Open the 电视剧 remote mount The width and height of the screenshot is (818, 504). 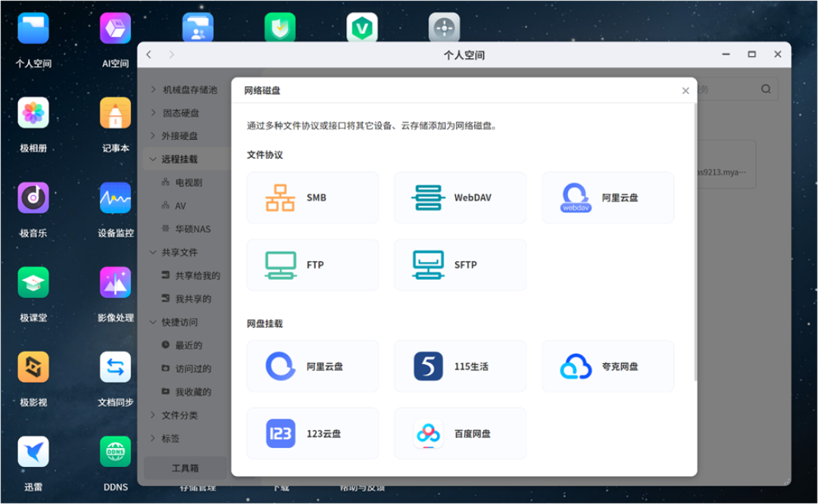pos(187,182)
